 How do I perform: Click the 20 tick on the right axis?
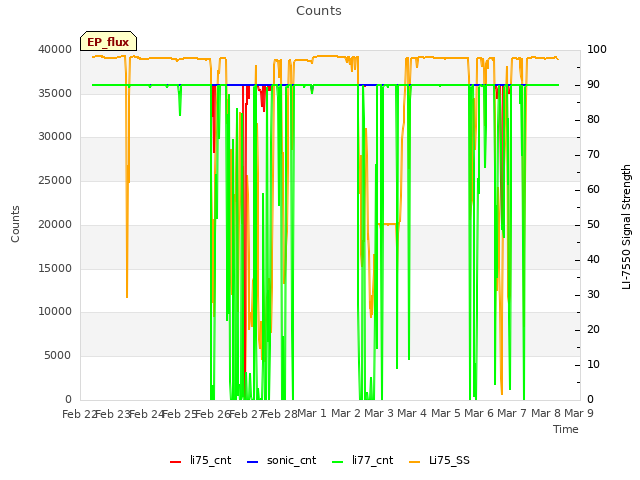click(593, 329)
